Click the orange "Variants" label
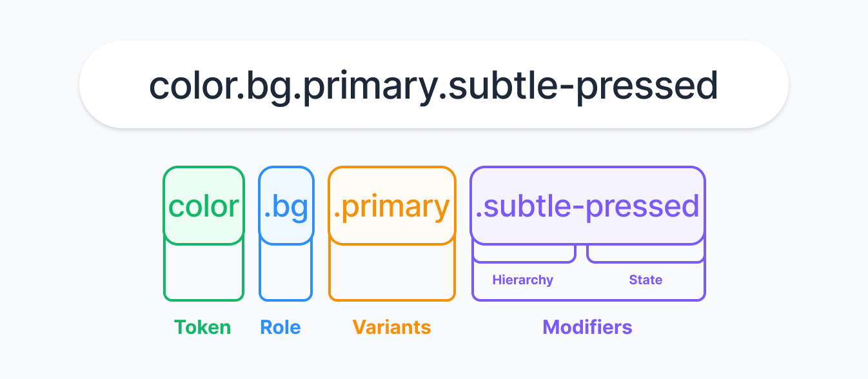Image resolution: width=868 pixels, height=379 pixels. (x=392, y=327)
